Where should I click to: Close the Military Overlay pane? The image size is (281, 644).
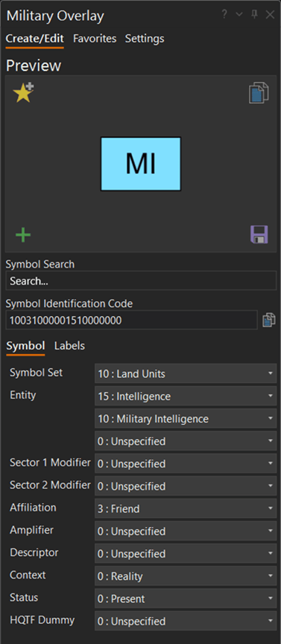[270, 15]
